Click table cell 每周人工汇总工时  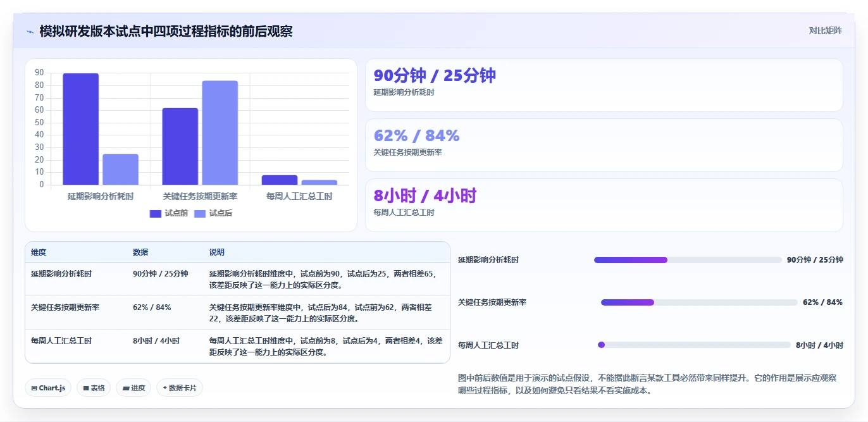pos(61,341)
